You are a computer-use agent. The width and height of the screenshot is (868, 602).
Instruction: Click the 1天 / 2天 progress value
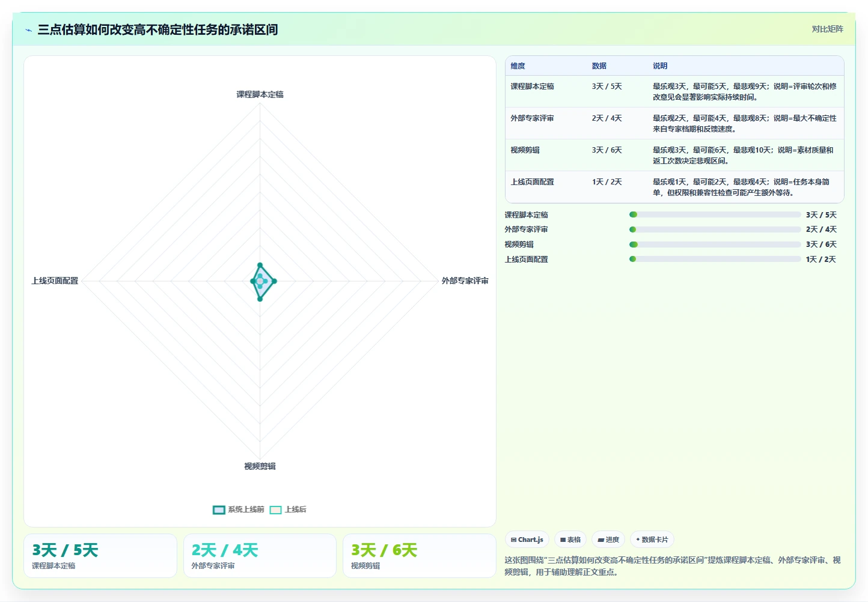click(x=821, y=260)
